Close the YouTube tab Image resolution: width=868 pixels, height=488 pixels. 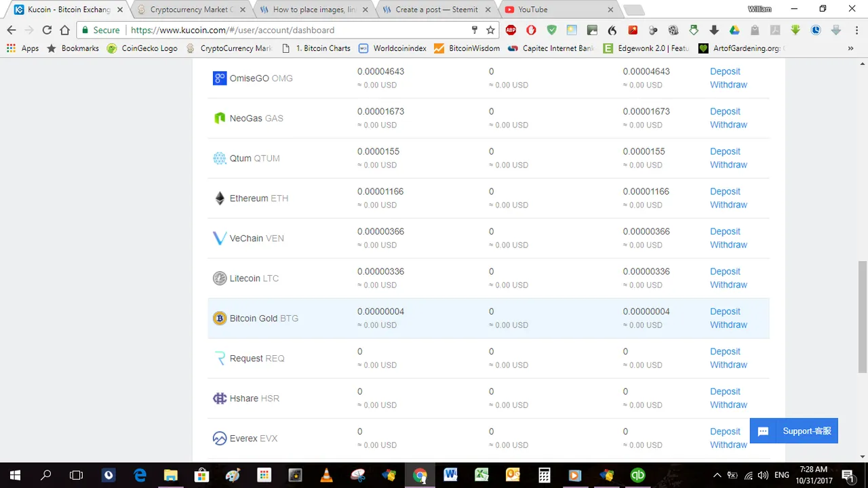[610, 9]
